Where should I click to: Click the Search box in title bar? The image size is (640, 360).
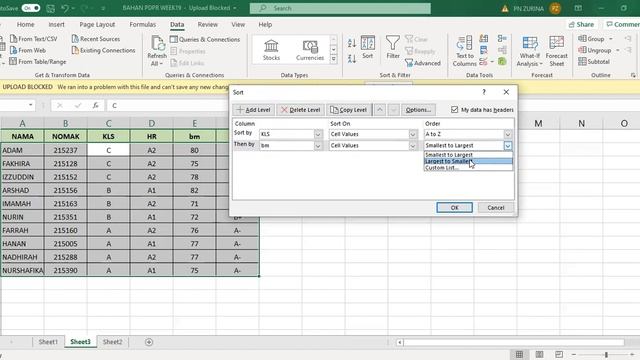340,8
